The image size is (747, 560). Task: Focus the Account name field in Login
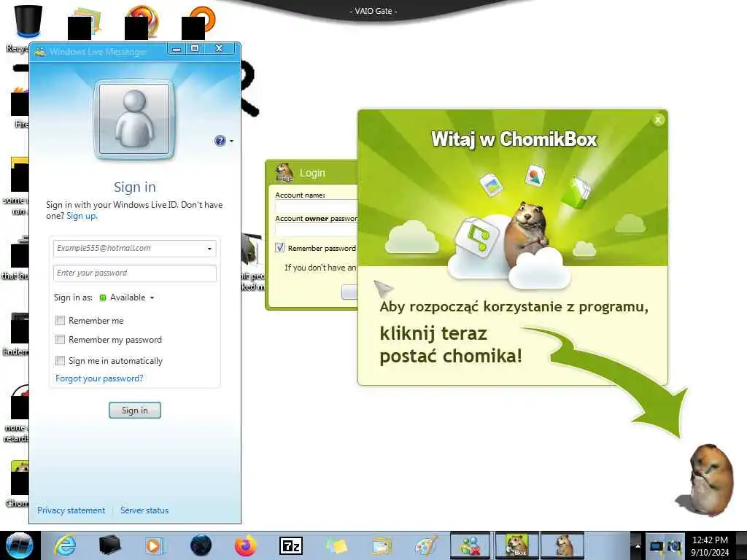(316, 206)
